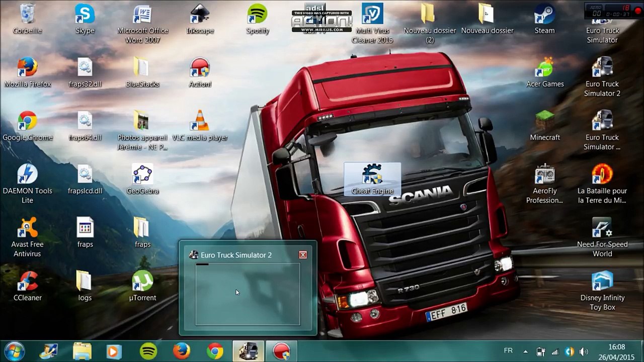Open Firefox from the taskbar

[x=182, y=351]
